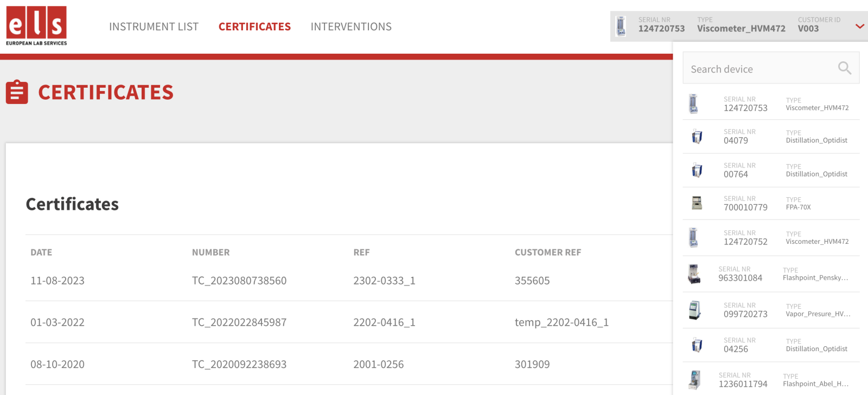
Task: Collapse the device selector red chevron
Action: tap(859, 26)
